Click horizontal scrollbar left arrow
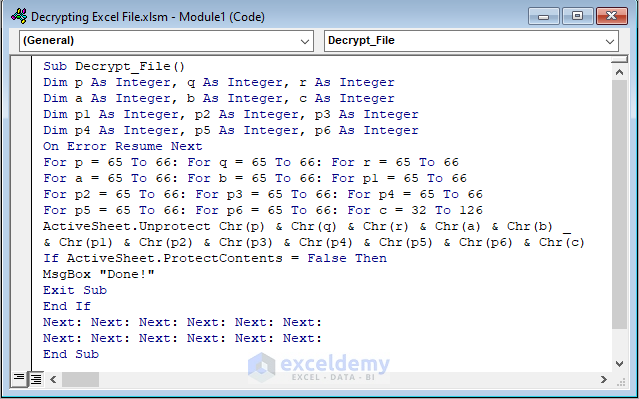 [x=53, y=379]
